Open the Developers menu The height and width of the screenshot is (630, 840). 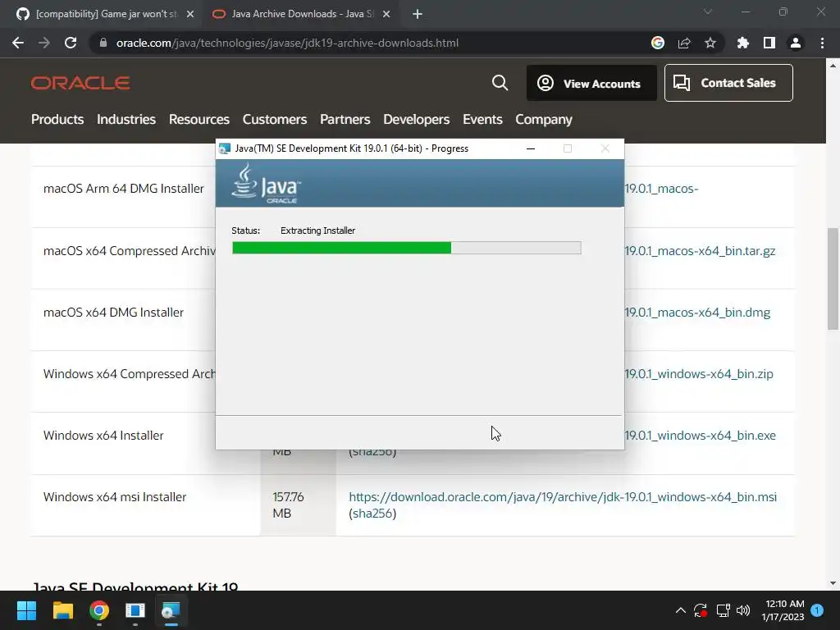pyautogui.click(x=416, y=119)
